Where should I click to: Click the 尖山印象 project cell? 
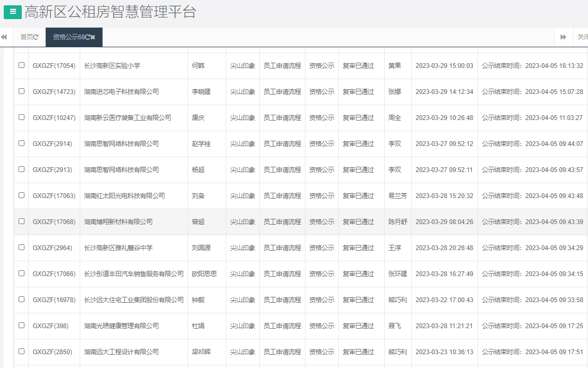pyautogui.click(x=243, y=65)
